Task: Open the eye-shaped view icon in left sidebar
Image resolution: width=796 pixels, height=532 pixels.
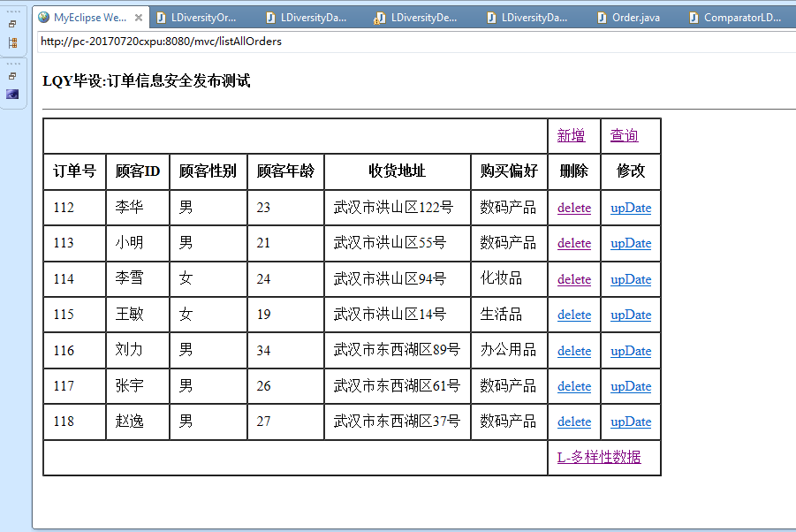Action: (x=12, y=94)
